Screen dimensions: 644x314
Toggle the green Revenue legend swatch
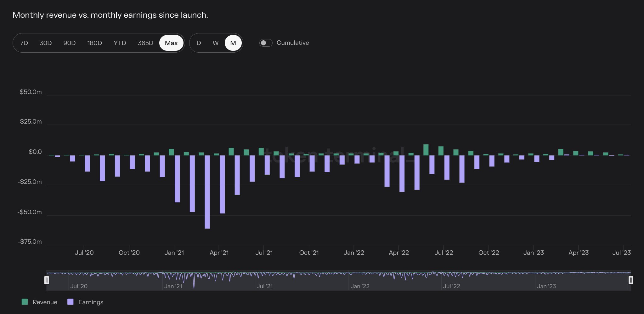pos(25,302)
